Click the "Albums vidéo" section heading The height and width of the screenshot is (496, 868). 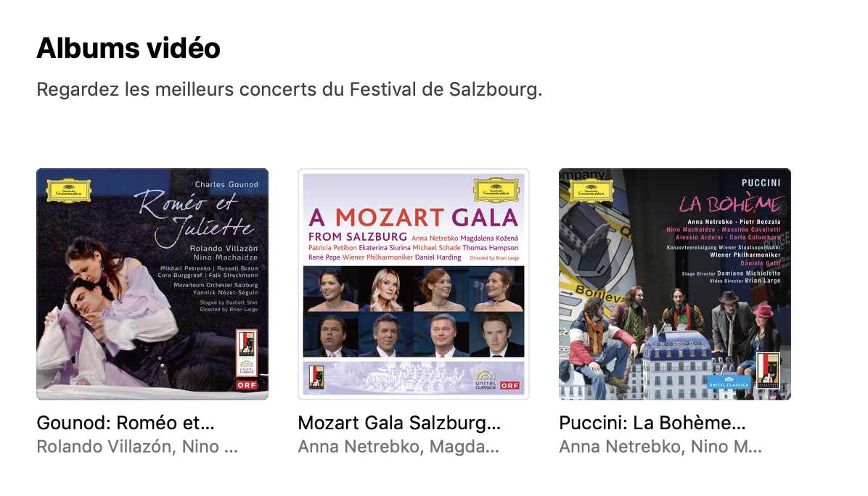point(128,49)
